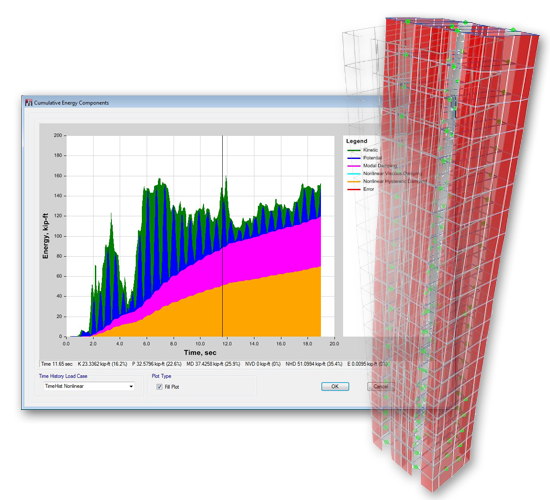Click the dropdown arrow beside TimeHist Nonlinear
550x500 pixels.
tap(131, 386)
